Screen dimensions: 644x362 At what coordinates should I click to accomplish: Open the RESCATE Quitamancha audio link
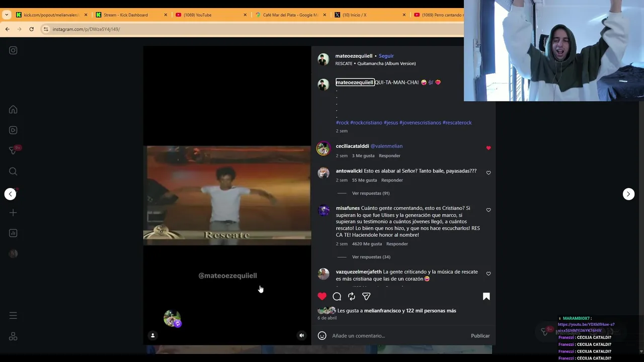(x=375, y=64)
